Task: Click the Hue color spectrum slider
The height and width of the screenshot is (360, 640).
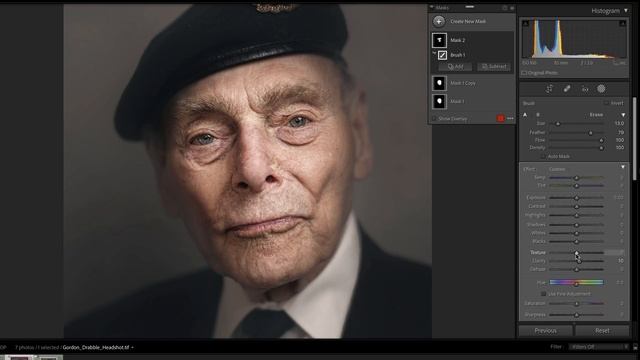Action: pyautogui.click(x=576, y=282)
